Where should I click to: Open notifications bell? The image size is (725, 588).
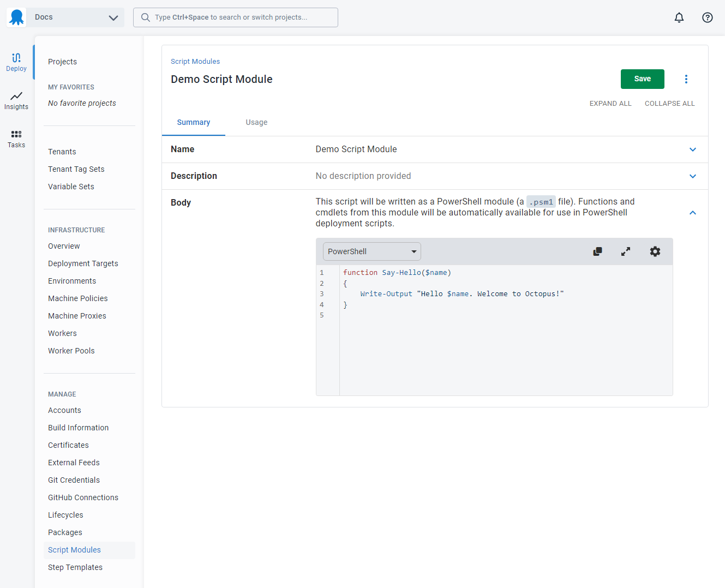[x=679, y=17]
